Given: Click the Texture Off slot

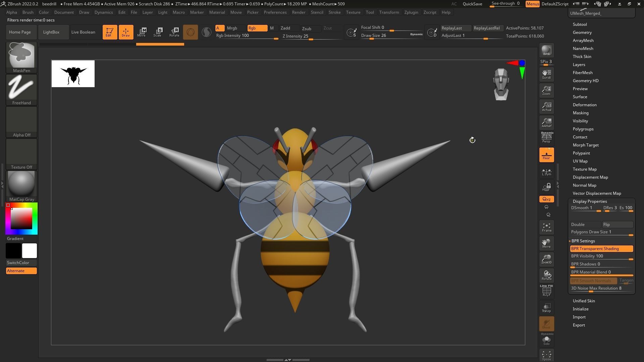Looking at the screenshot, I should (21, 154).
